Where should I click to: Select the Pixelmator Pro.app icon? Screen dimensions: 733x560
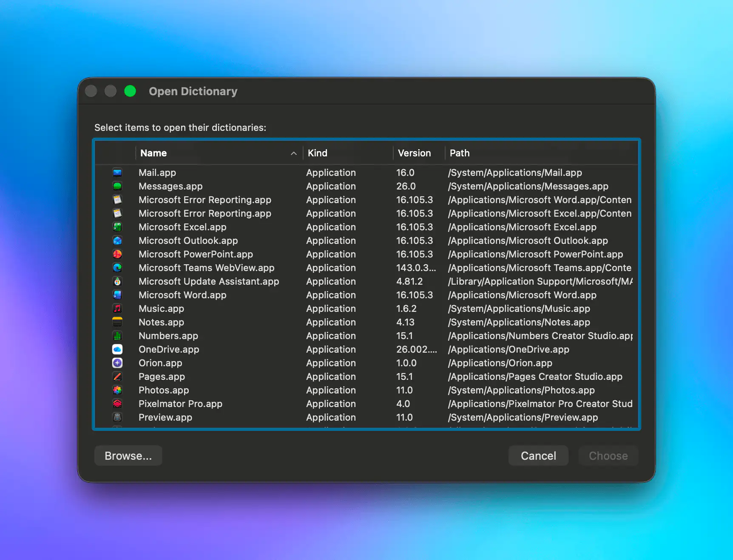tap(117, 404)
